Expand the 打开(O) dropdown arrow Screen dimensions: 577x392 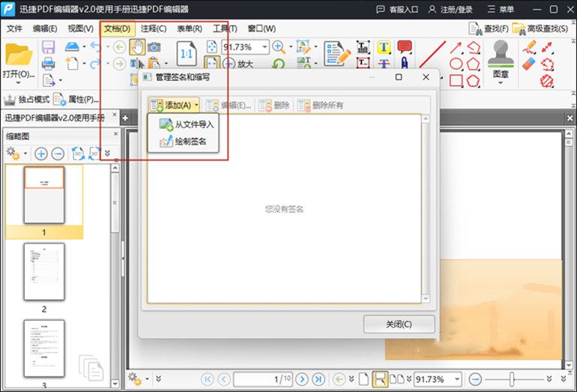pyautogui.click(x=19, y=82)
